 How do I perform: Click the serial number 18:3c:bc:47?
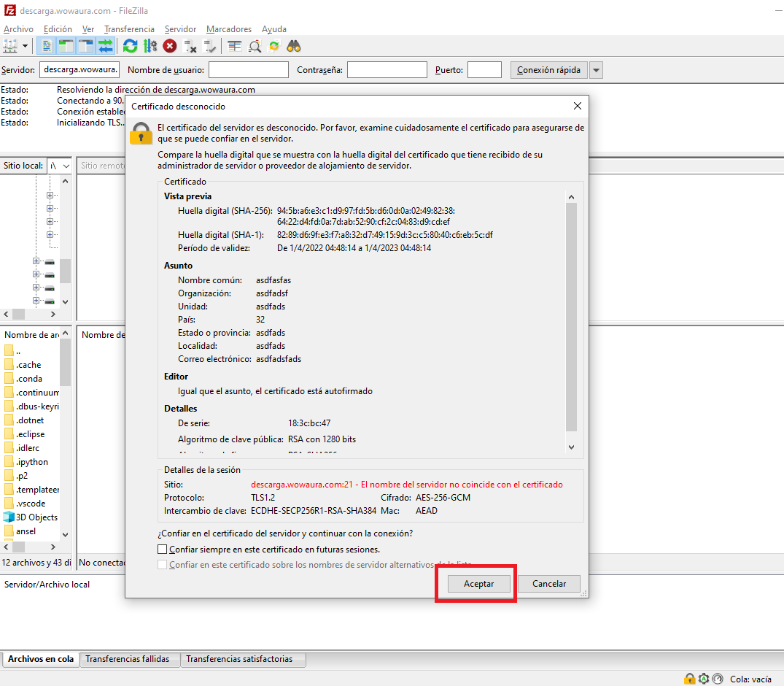(x=309, y=423)
